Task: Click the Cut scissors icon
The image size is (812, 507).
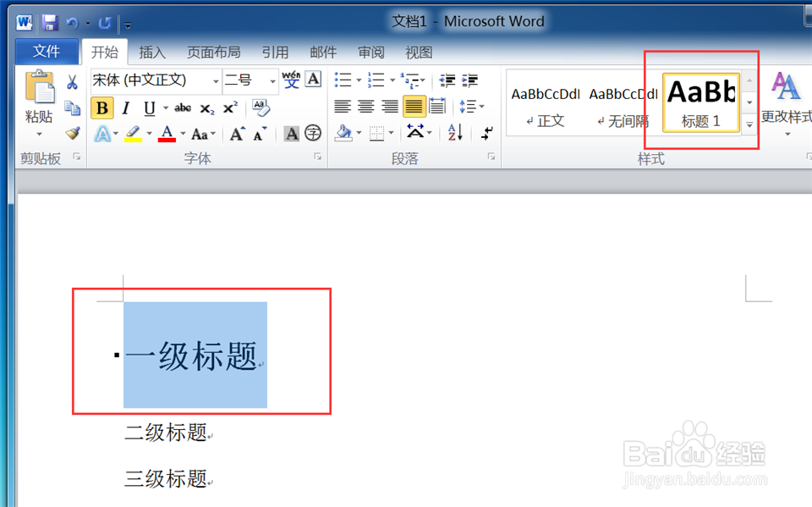Action: click(x=73, y=82)
